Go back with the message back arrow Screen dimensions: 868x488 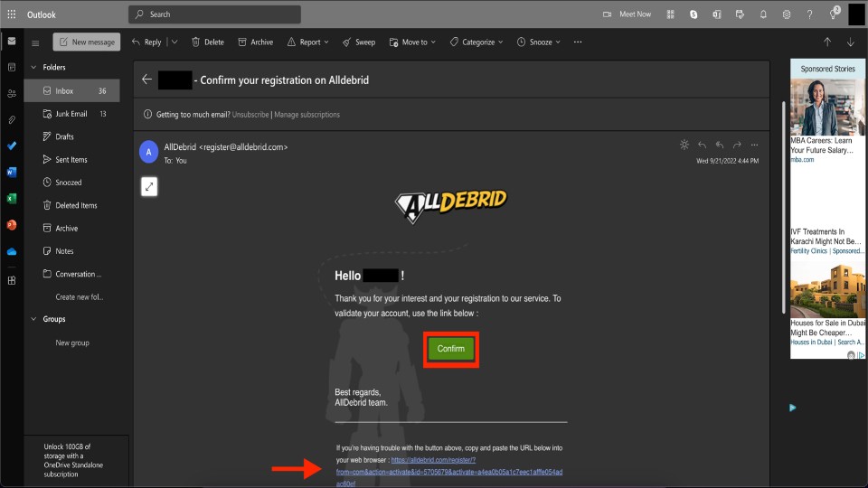146,80
